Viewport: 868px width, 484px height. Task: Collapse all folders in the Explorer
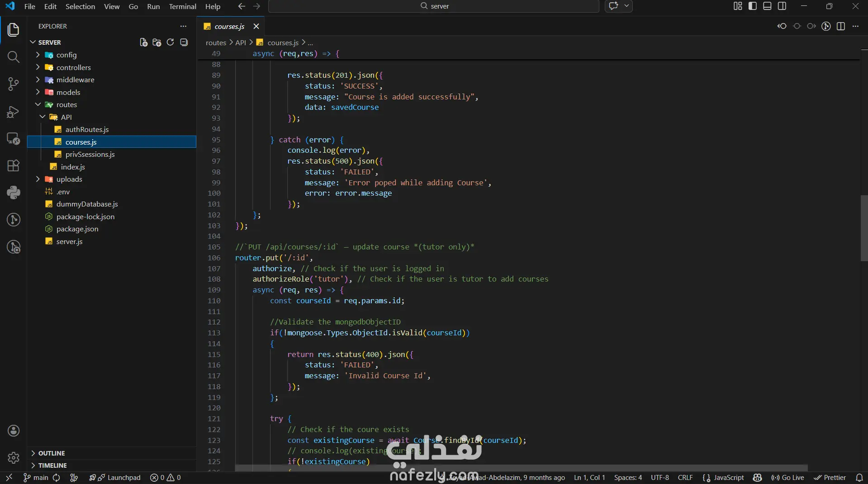(184, 42)
